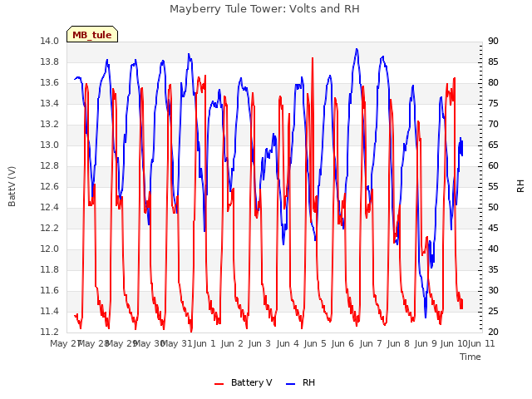Click the 11.8 left axis value

point(50,269)
